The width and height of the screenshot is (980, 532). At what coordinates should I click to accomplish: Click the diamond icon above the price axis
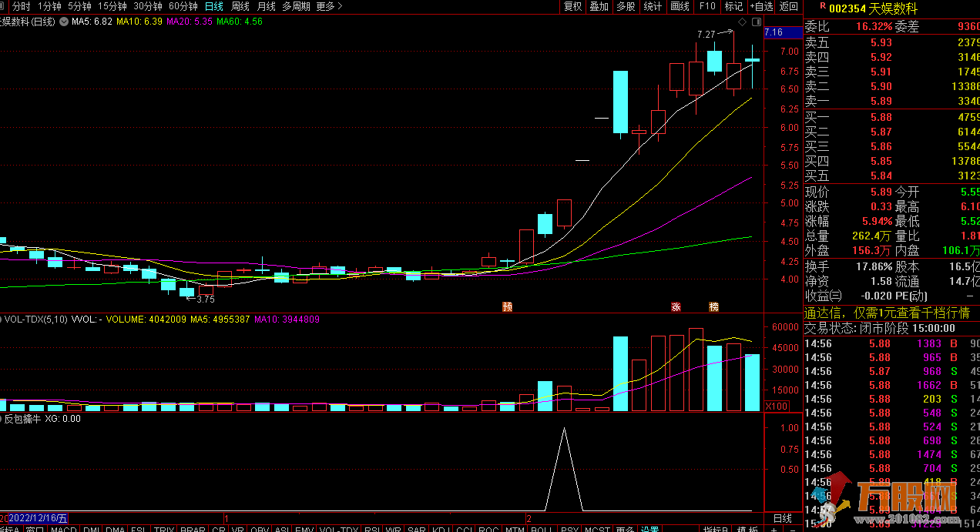coord(742,22)
